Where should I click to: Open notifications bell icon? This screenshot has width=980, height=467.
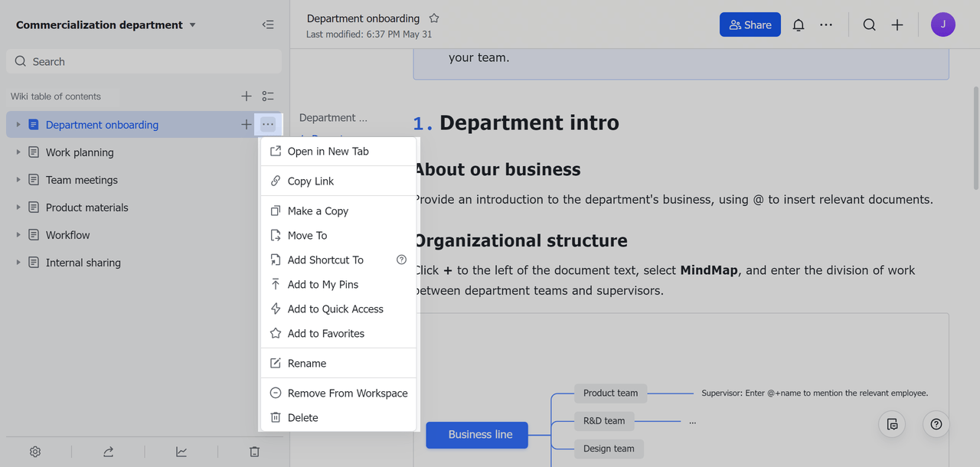pyautogui.click(x=799, y=24)
